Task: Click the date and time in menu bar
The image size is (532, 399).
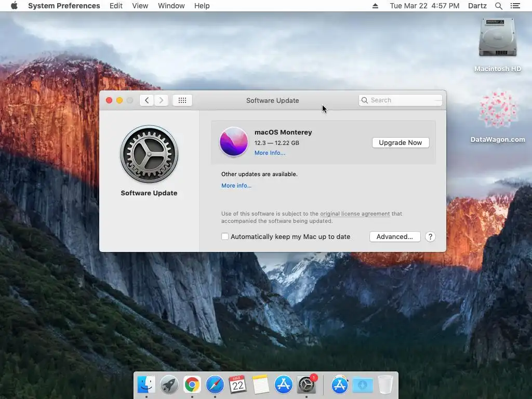Action: coord(424,6)
